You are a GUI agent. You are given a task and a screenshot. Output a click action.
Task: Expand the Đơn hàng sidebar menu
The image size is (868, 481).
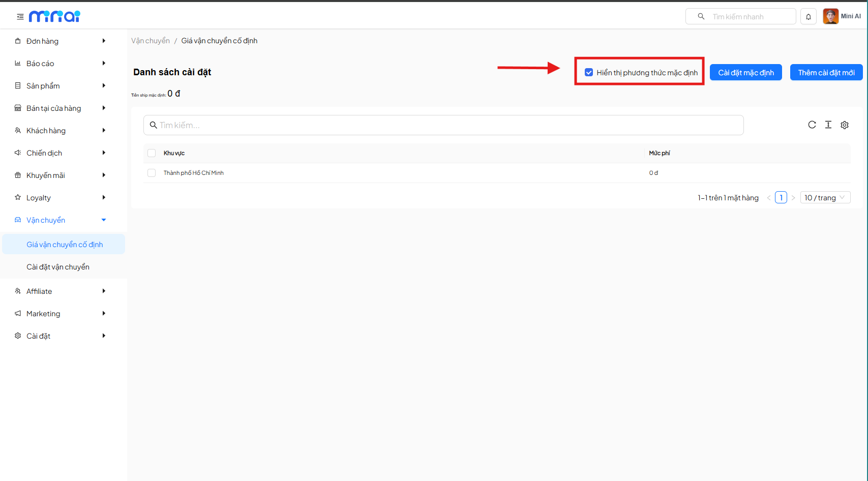pyautogui.click(x=60, y=41)
